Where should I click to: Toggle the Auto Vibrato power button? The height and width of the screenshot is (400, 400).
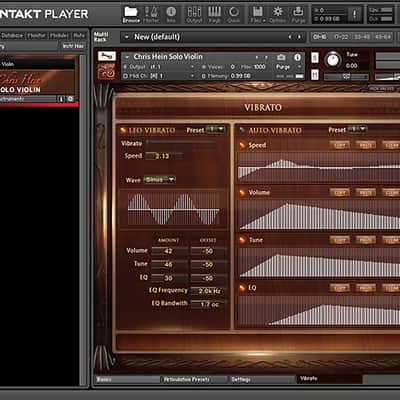click(242, 130)
